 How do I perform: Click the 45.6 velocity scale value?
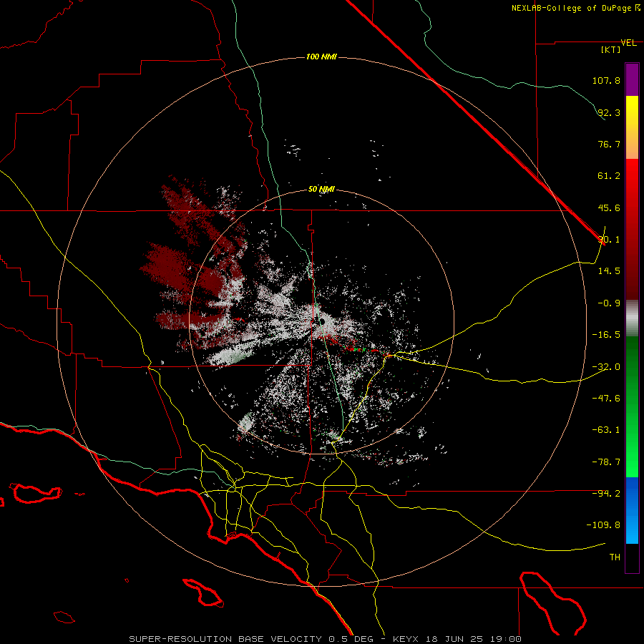coord(609,208)
